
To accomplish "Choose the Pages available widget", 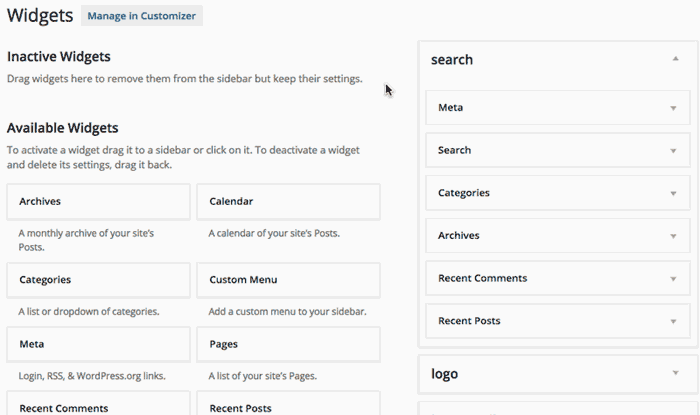I will (288, 344).
